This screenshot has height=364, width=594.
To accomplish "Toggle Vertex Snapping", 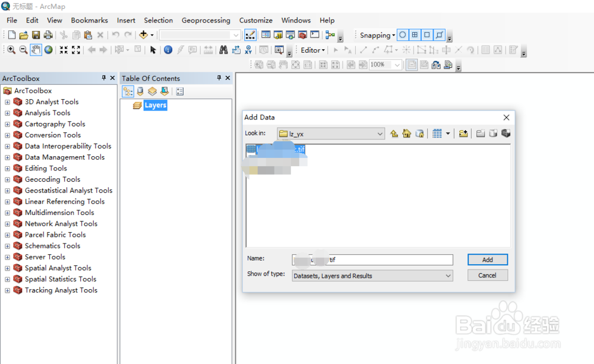I will coord(427,35).
